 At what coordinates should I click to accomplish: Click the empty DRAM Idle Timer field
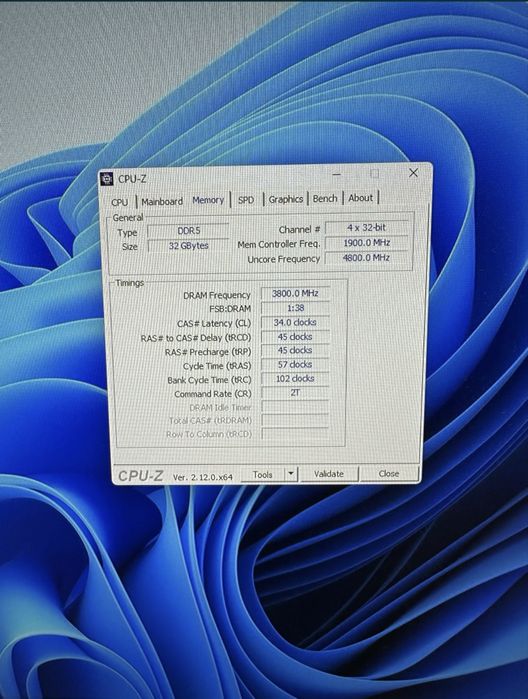tap(295, 407)
